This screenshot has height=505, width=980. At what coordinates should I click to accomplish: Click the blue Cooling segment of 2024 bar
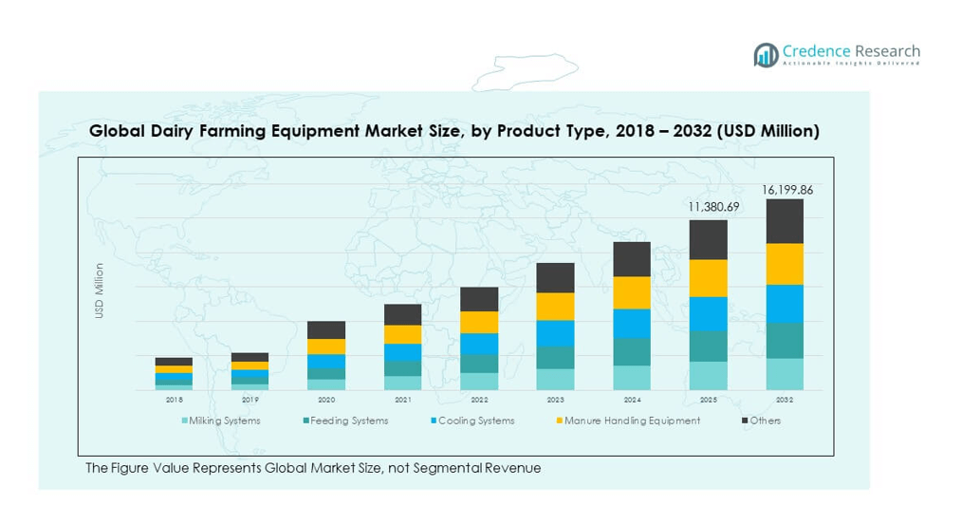(632, 324)
